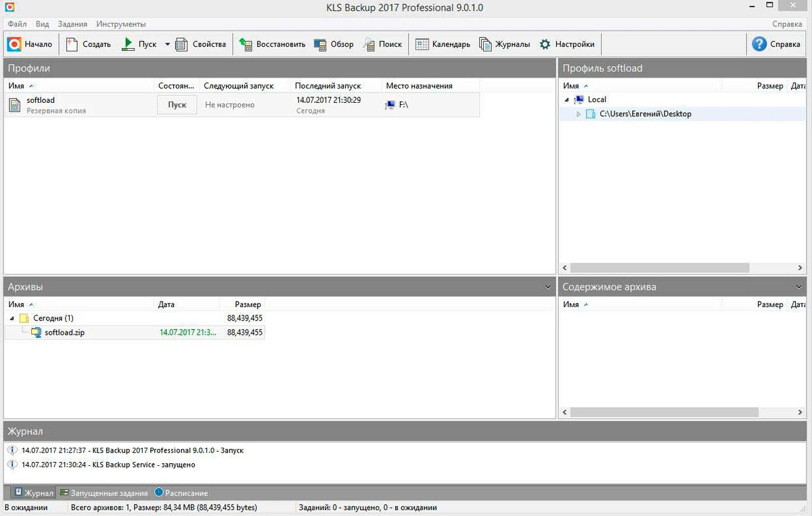Open the Обзор browse tool
Screen dimensions: 812x516
[x=334, y=44]
